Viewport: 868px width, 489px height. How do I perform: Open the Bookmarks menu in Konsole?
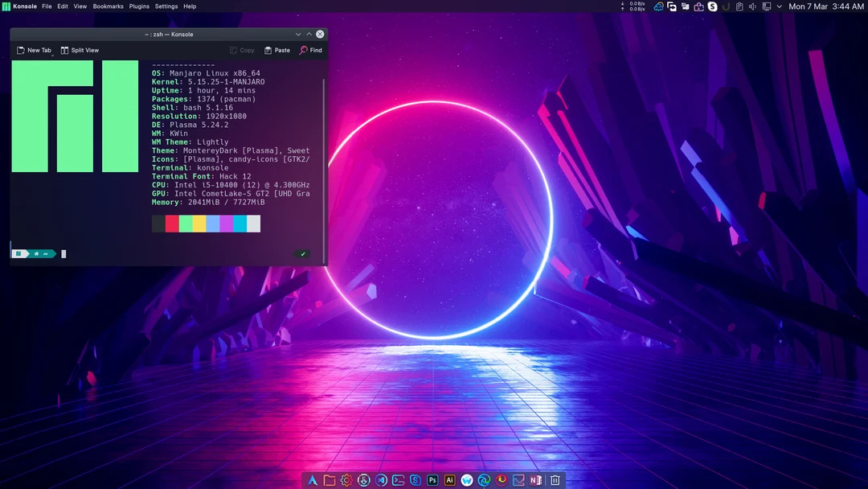108,6
